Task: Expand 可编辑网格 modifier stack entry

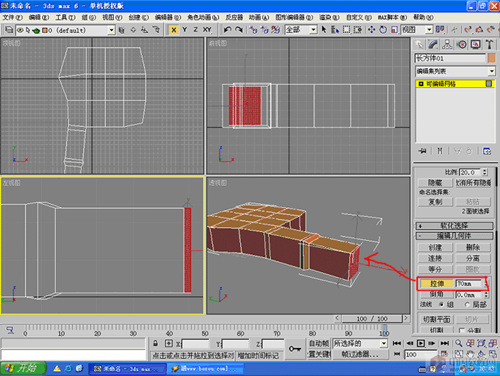Action: [421, 84]
